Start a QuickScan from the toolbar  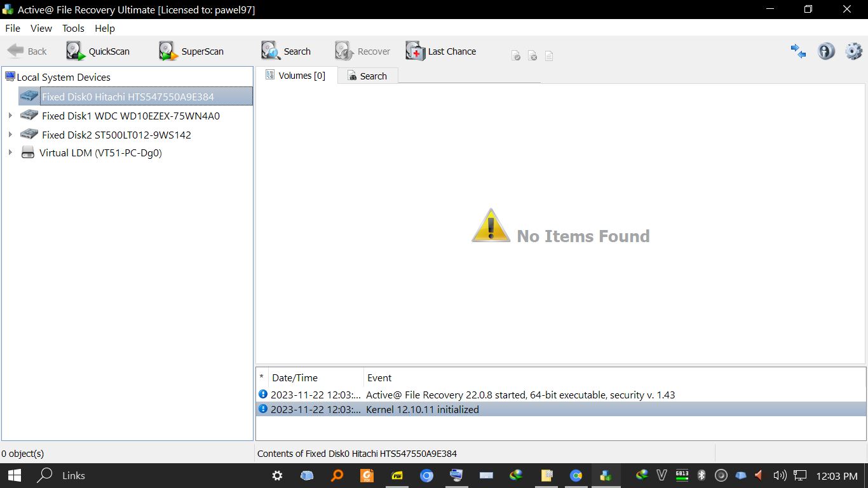tap(98, 51)
